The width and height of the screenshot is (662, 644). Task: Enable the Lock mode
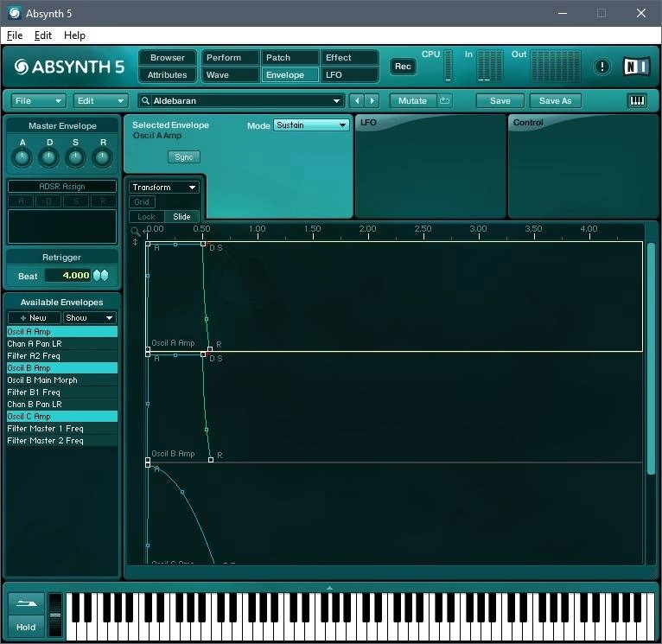147,217
